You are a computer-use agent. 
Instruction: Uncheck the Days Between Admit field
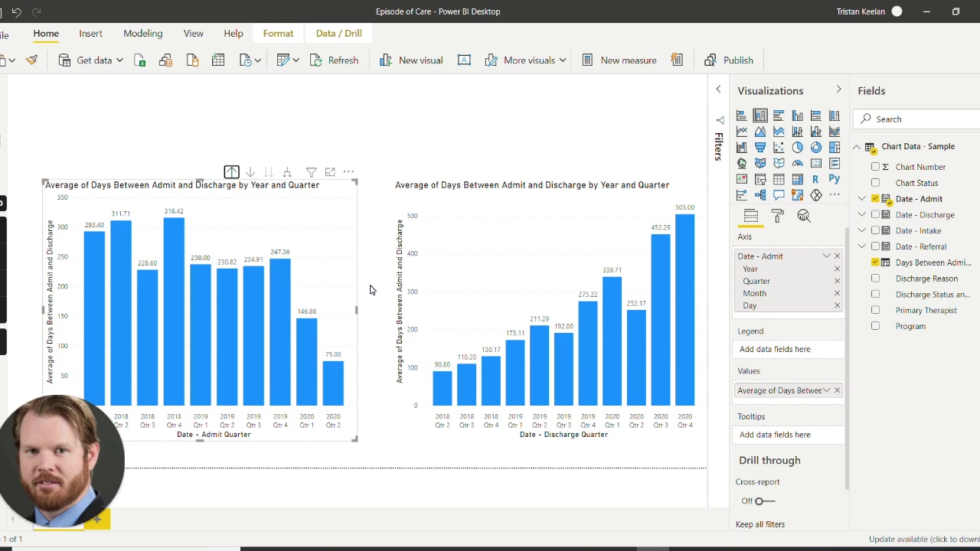pos(875,262)
